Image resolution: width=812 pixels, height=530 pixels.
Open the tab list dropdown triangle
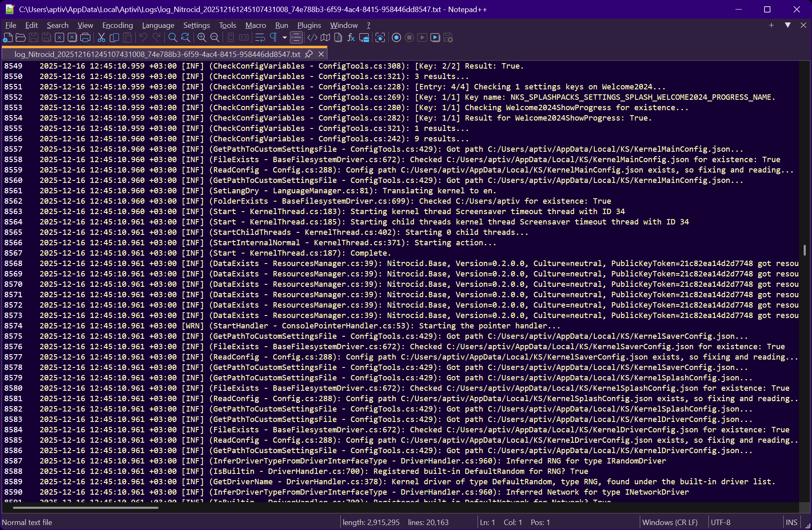pos(787,25)
